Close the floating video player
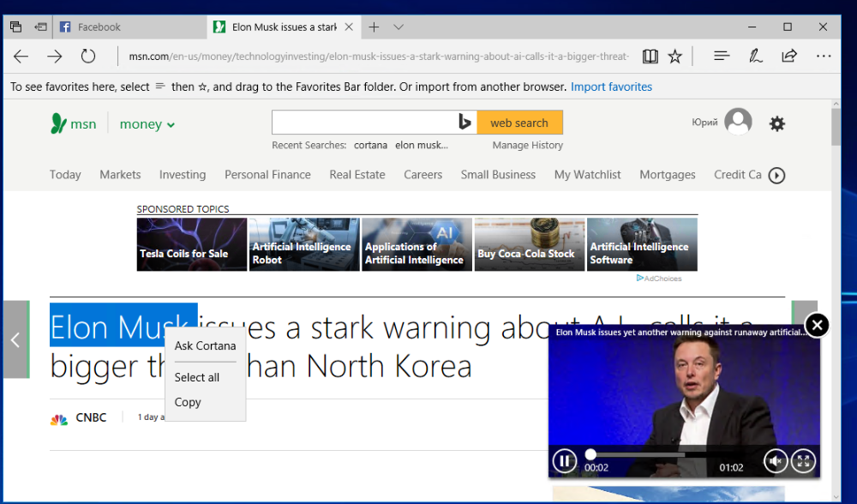857x504 pixels. (817, 326)
